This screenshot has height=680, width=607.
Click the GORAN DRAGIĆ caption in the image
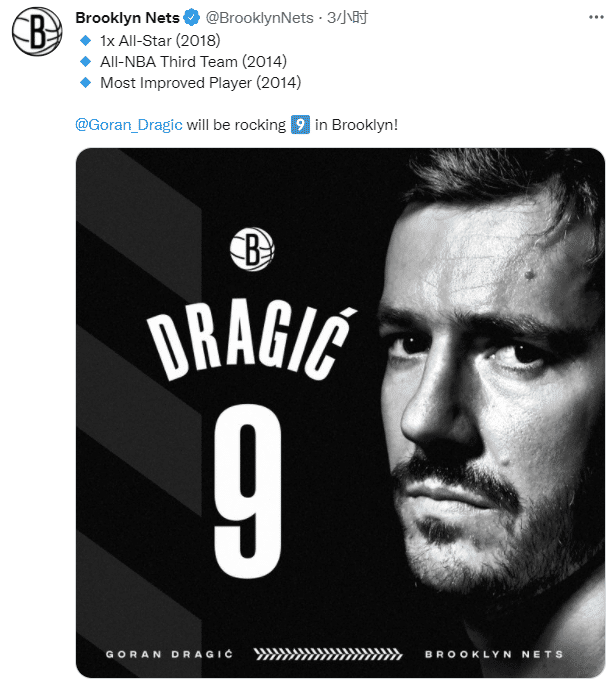169,654
